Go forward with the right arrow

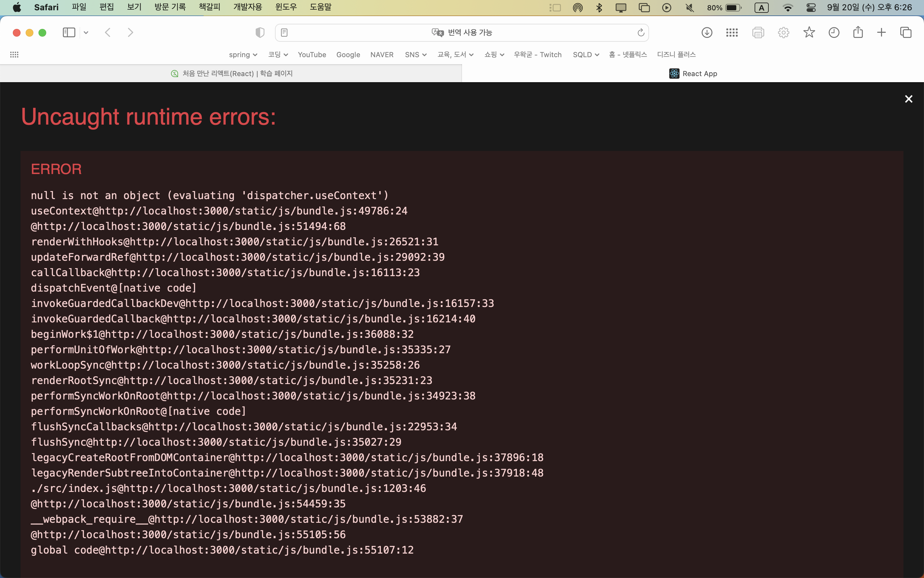click(131, 32)
